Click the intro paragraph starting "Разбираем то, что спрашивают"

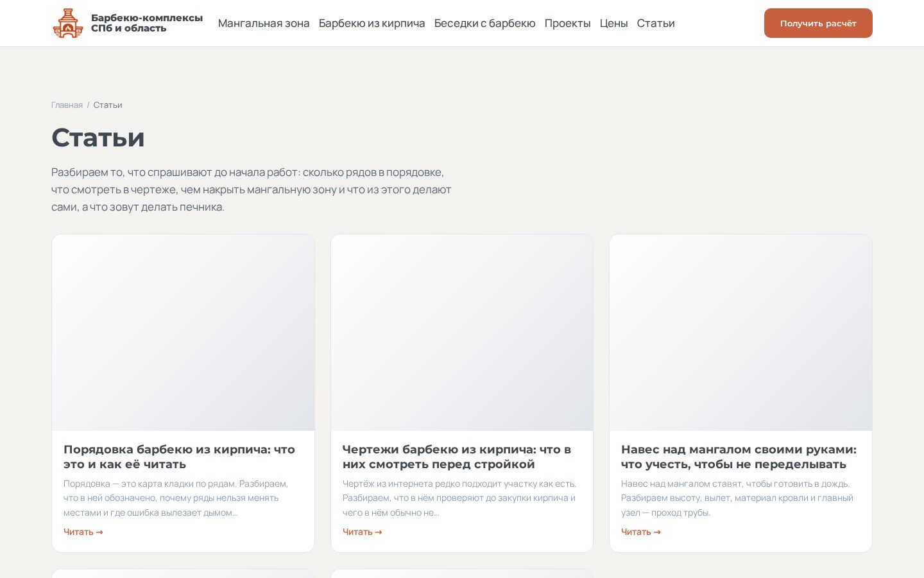click(252, 189)
